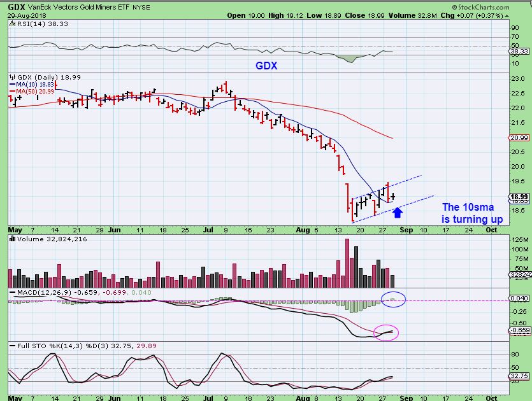Click 'Aug' on the price panel date axis
The height and width of the screenshot is (401, 532).
click(x=303, y=230)
